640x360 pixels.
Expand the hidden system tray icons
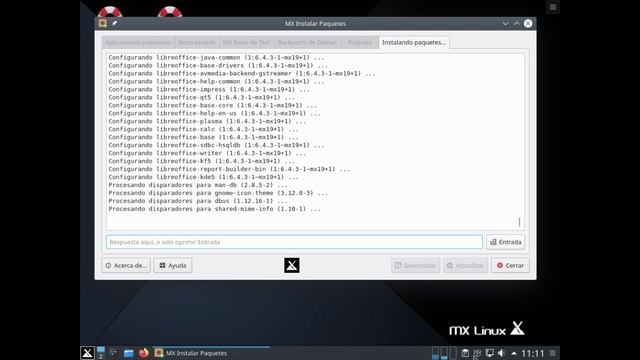514,353
